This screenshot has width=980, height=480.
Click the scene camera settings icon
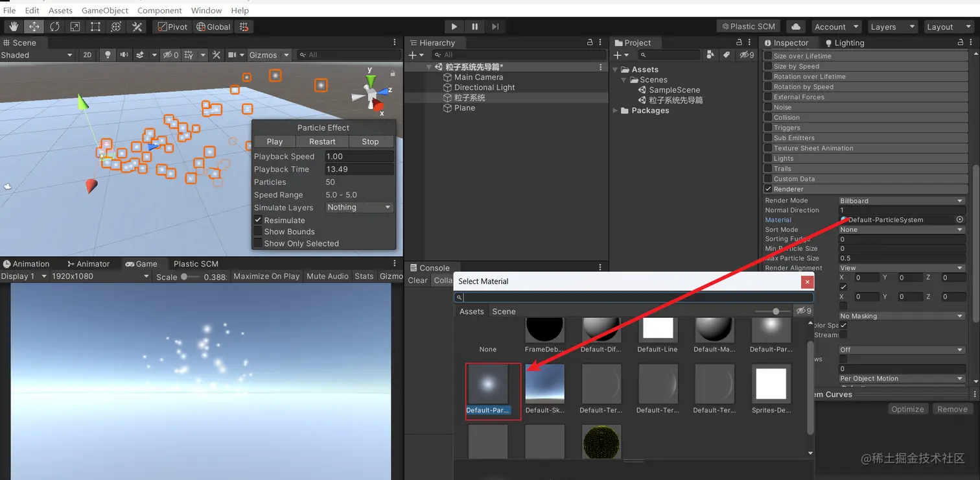(x=232, y=55)
